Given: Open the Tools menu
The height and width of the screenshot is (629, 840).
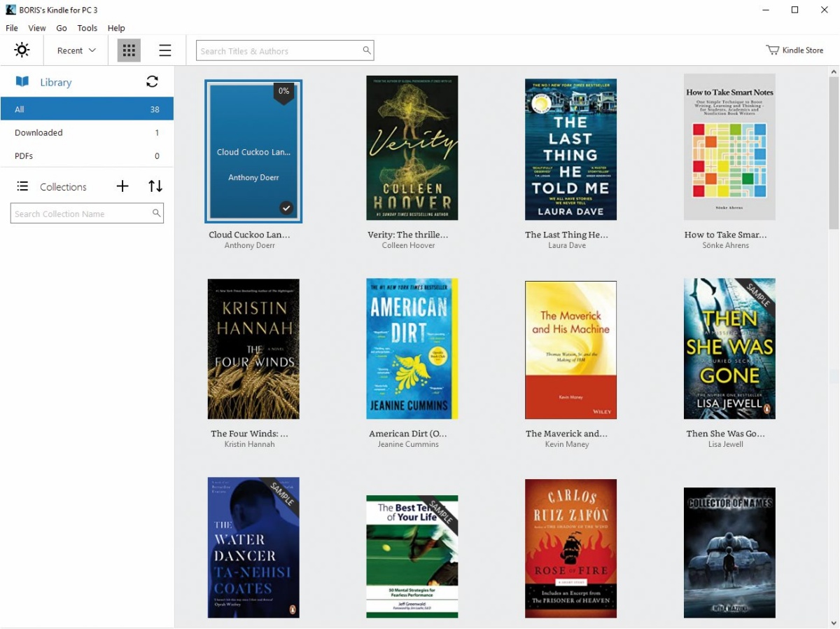Looking at the screenshot, I should pyautogui.click(x=87, y=28).
